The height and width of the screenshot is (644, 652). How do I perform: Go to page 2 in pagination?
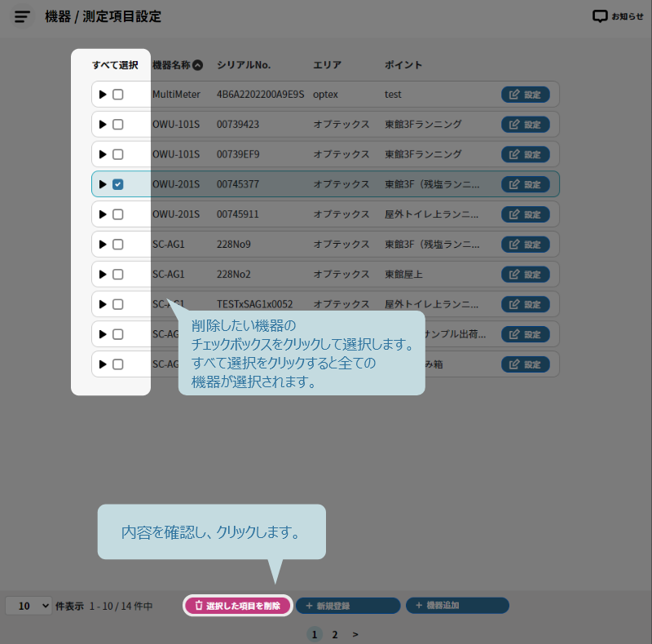click(x=335, y=634)
